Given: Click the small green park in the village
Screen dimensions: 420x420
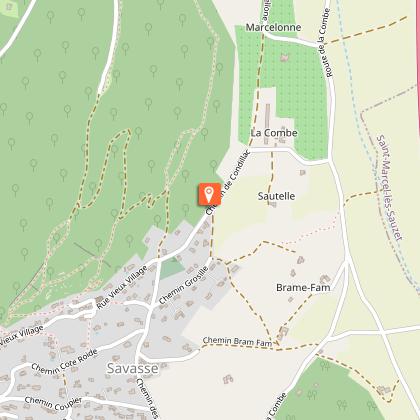Looking at the screenshot, I should click(171, 268).
